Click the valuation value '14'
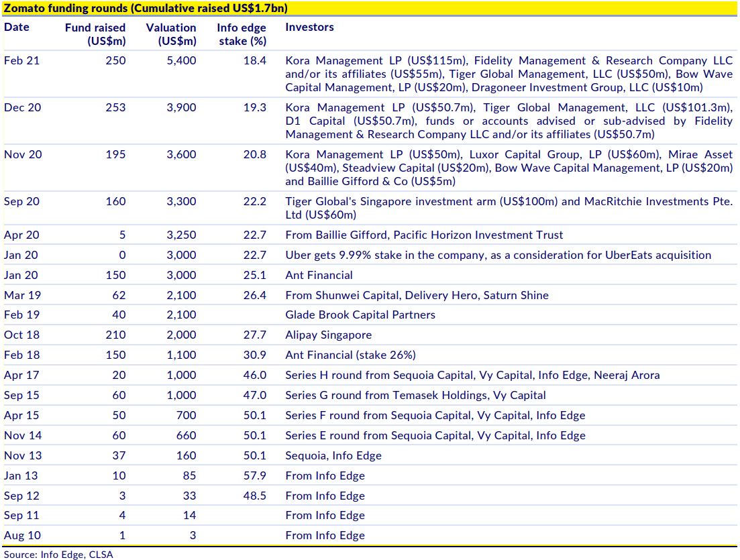740x560 pixels. [190, 515]
